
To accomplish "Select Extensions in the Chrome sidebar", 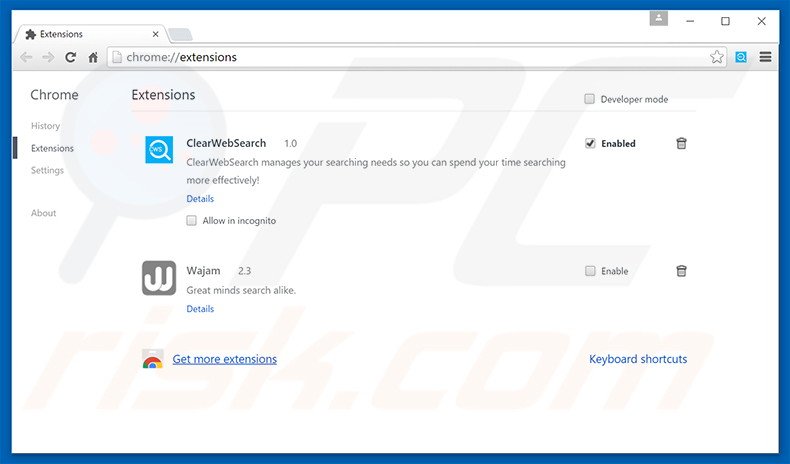I will click(52, 148).
